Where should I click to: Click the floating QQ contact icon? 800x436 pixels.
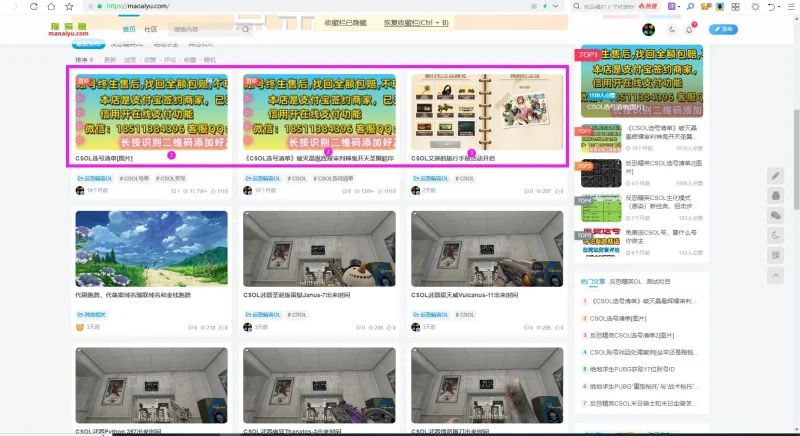pyautogui.click(x=776, y=196)
